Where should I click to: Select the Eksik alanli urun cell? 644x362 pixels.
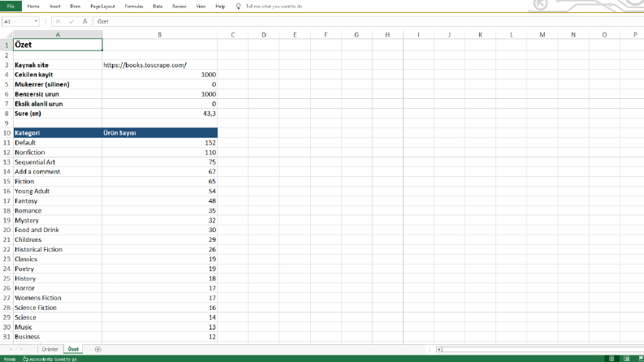(x=58, y=104)
